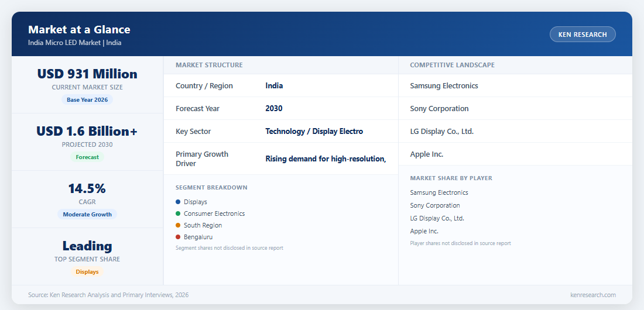
Task: Click the Key Sector row label
Action: (193, 132)
